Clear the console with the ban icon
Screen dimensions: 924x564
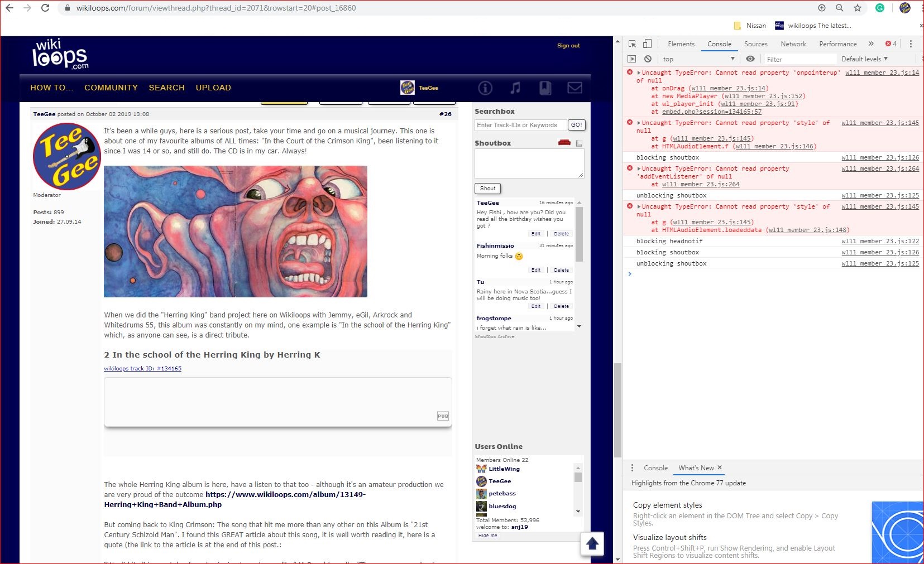(x=648, y=59)
